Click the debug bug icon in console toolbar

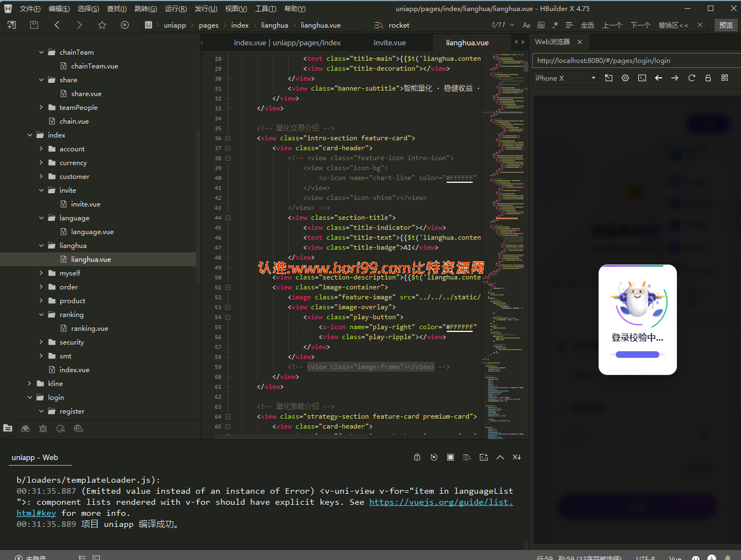[417, 457]
